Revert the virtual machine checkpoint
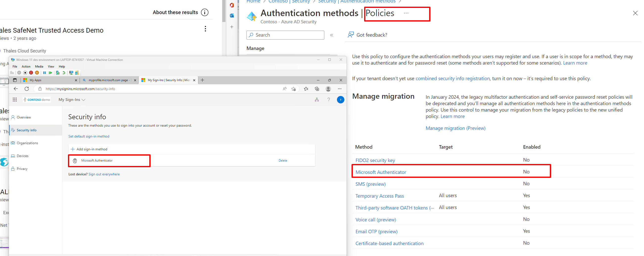644x256 pixels. (x=64, y=72)
